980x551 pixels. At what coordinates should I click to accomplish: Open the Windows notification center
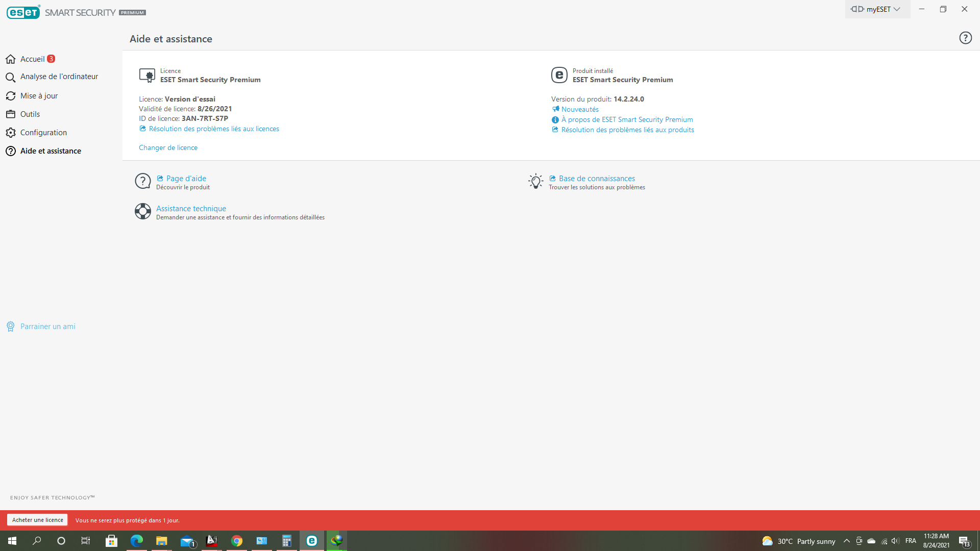pyautogui.click(x=964, y=541)
